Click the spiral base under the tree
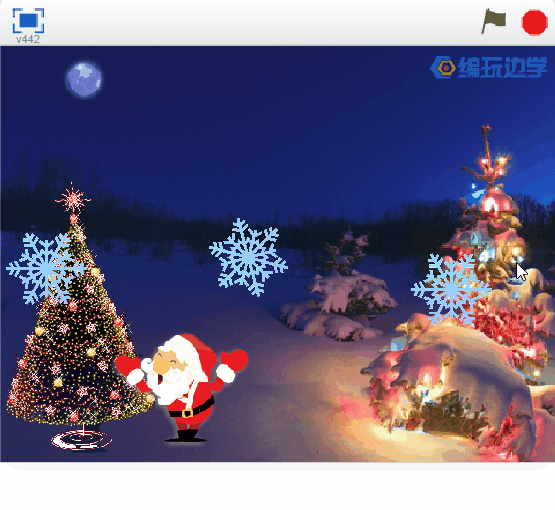This screenshot has width=555, height=510. 81,440
